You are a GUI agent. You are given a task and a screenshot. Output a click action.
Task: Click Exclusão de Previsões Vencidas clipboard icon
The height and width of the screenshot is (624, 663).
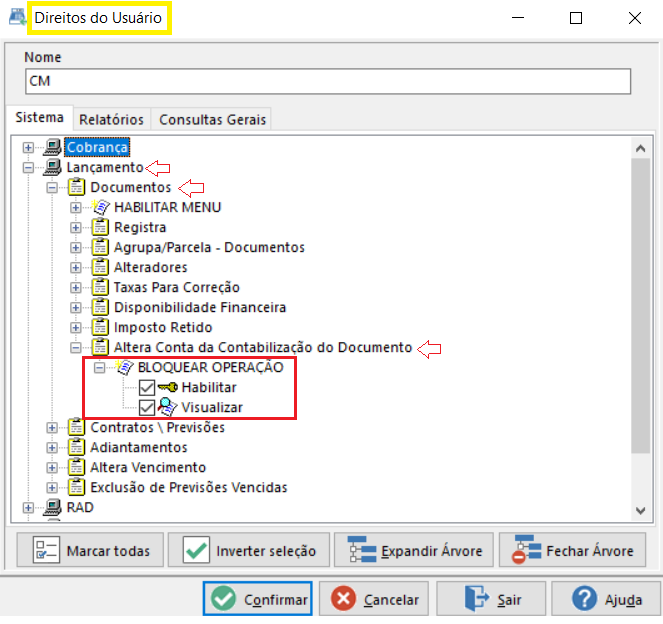pyautogui.click(x=77, y=487)
